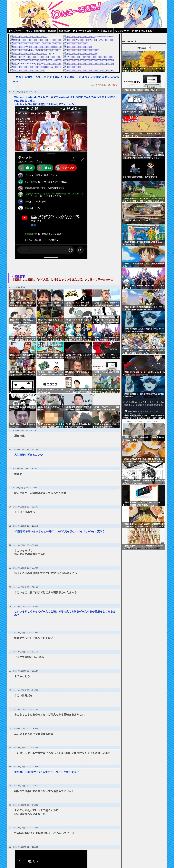Click the back arrow beside ポスト

coord(20,861)
